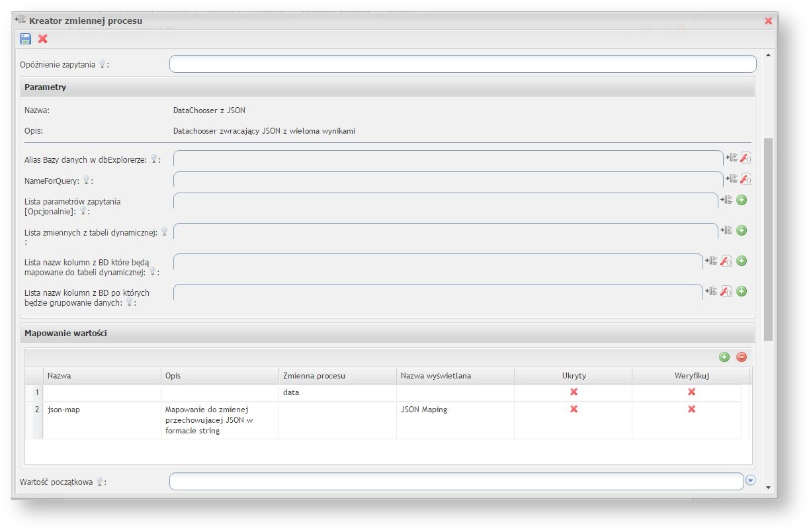This screenshot has width=811, height=532.
Task: Select the json-map cell in Nazwa column
Action: coord(64,410)
